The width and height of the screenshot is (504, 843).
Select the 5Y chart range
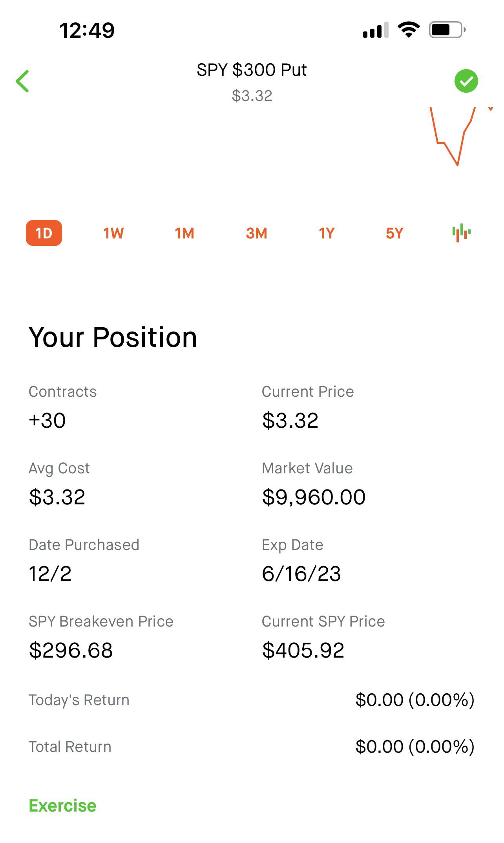click(x=394, y=233)
